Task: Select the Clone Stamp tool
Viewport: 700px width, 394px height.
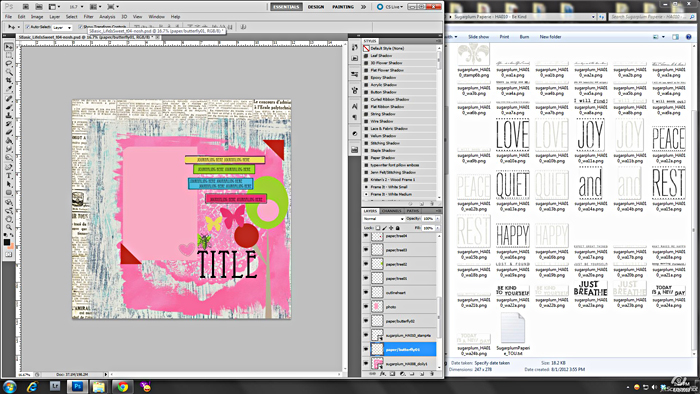Action: pyautogui.click(x=8, y=116)
